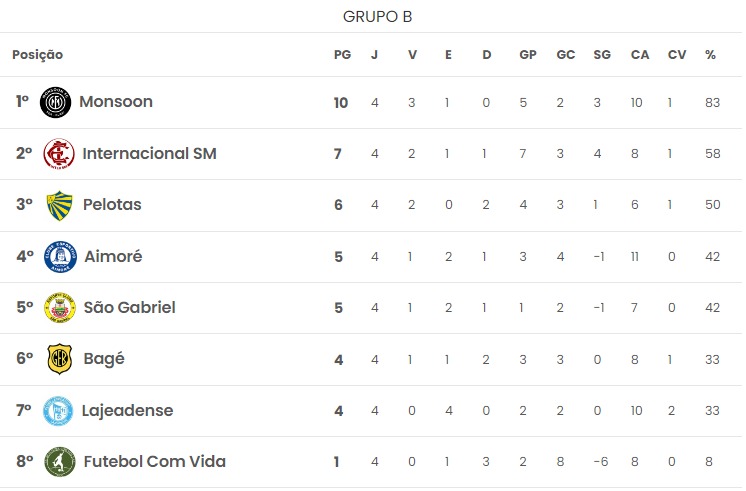Image resolution: width=746 pixels, height=491 pixels.
Task: Select the Futebol Com Vida name
Action: (155, 461)
